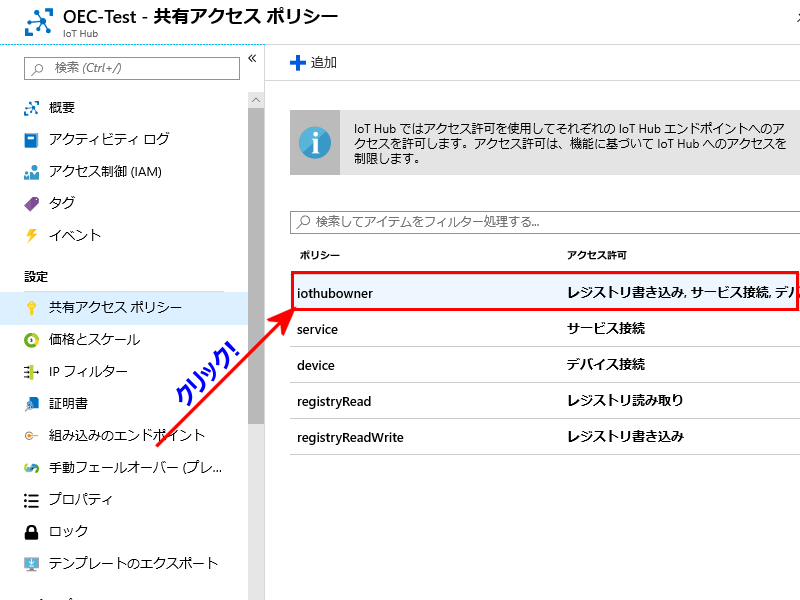Click the purple Tags (タグ) icon
The height and width of the screenshot is (600, 800).
[x=31, y=204]
